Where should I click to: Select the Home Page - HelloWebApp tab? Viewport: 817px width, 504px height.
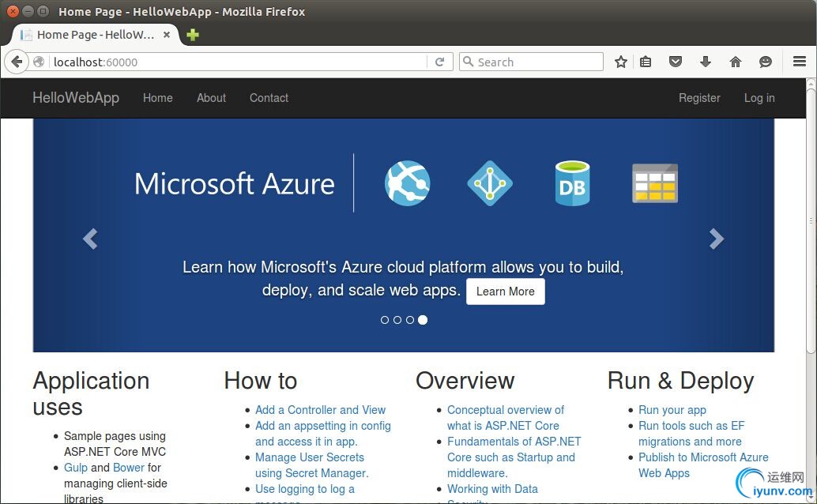point(96,35)
